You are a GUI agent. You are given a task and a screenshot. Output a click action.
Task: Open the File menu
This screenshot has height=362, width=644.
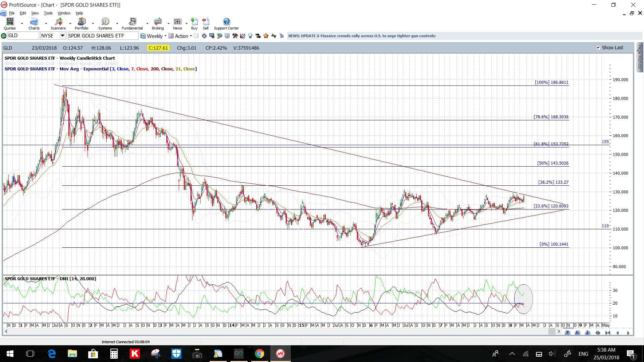[x=12, y=13]
